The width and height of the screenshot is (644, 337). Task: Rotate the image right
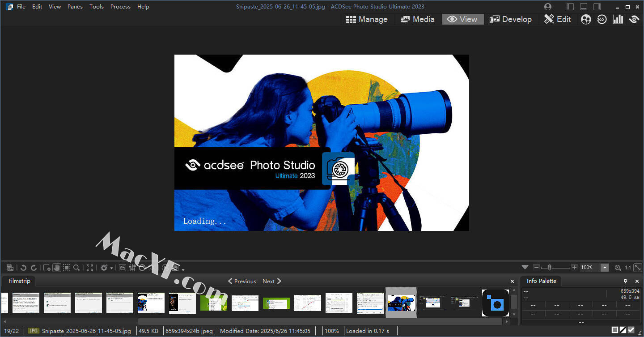tap(34, 268)
